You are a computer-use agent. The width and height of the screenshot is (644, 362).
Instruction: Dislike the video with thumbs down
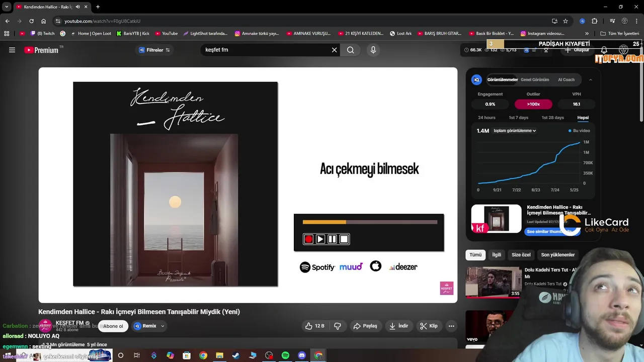coord(338,326)
